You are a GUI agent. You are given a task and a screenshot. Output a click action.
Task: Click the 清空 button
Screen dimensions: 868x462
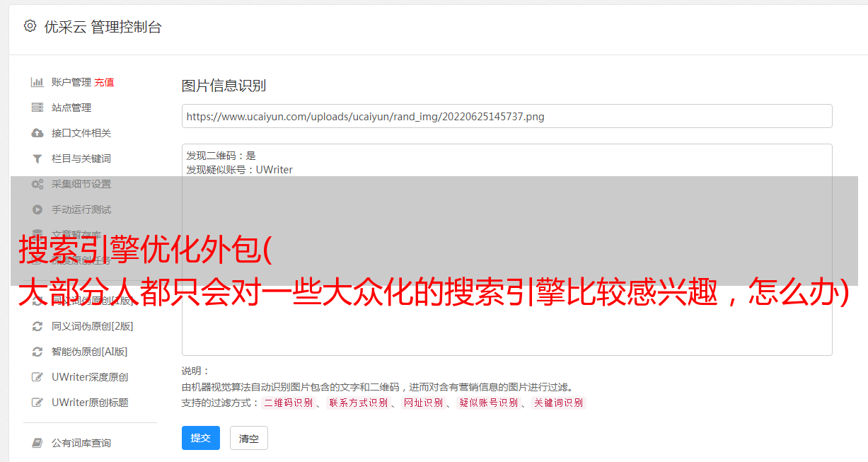249,438
